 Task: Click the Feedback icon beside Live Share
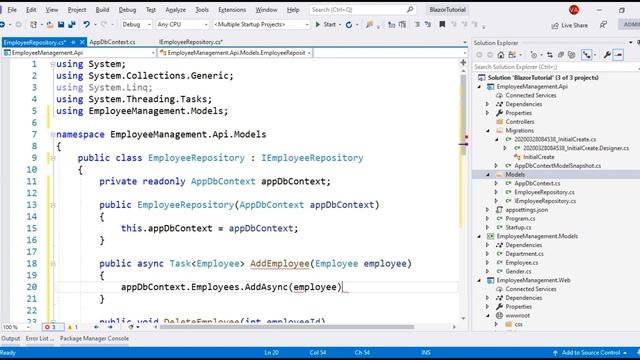click(603, 25)
